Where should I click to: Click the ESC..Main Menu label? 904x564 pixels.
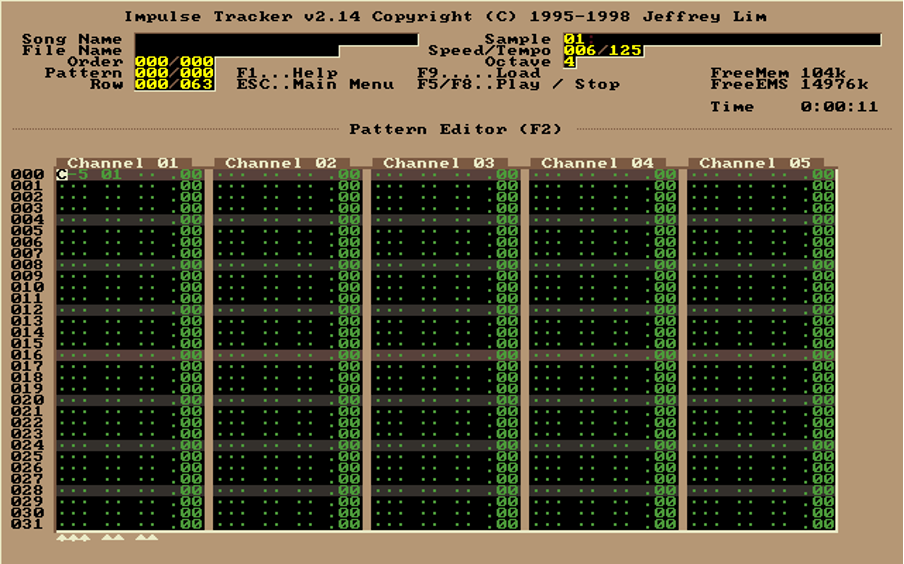(x=315, y=84)
